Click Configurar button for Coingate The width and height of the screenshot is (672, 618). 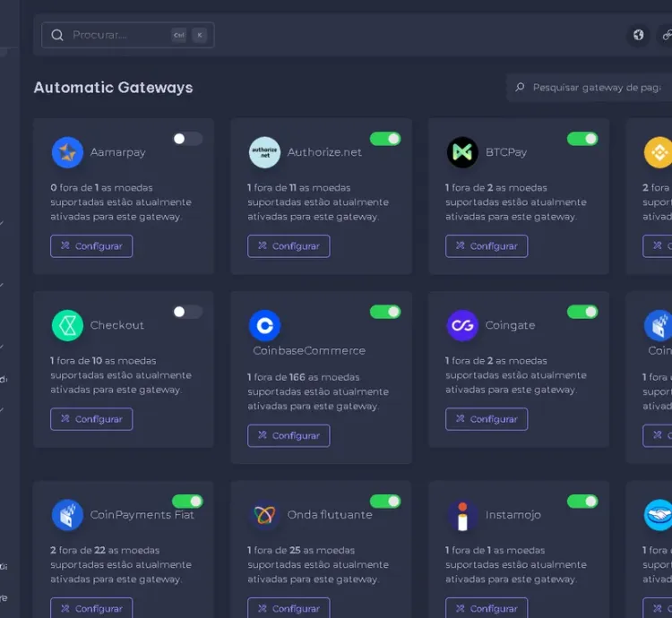487,419
